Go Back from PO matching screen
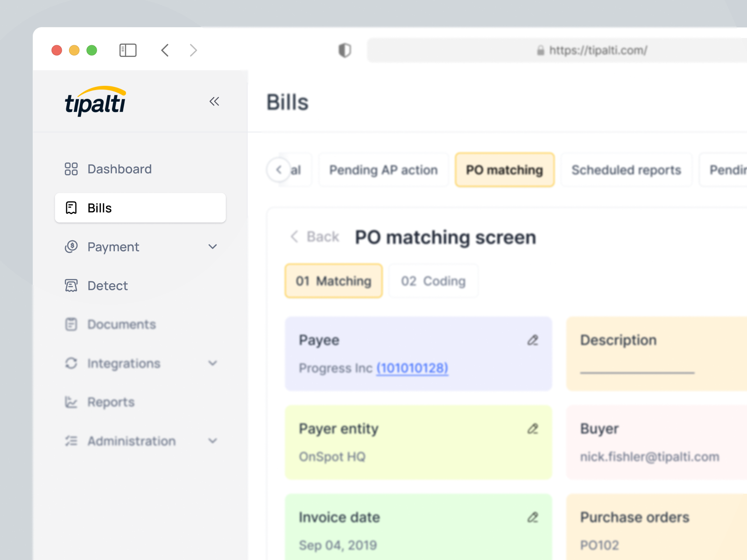Screen dimensions: 747x560 [x=315, y=237]
